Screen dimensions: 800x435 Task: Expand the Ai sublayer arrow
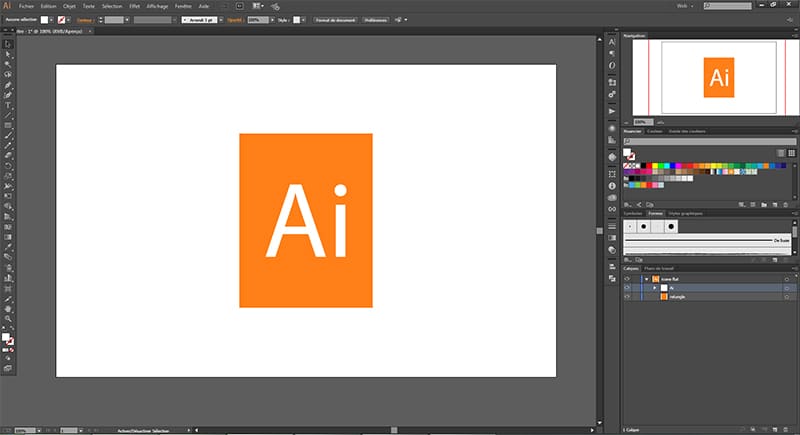[655, 288]
